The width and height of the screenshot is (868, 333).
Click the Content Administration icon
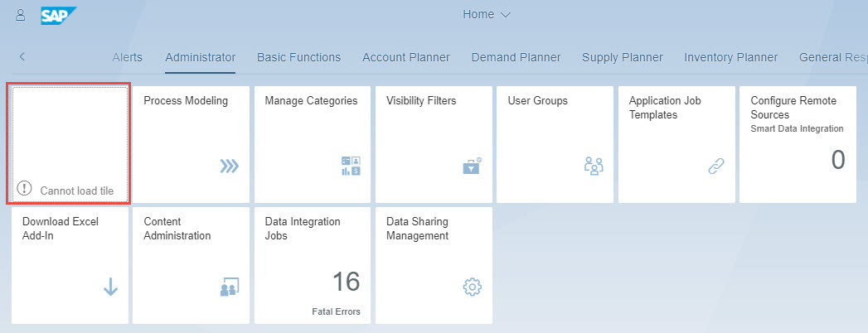(x=230, y=287)
